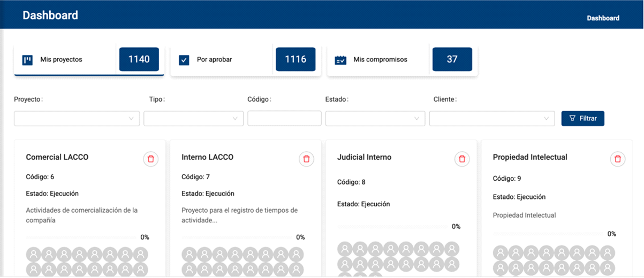Open the Estado filter dropdown
The height and width of the screenshot is (278, 644).
375,119
